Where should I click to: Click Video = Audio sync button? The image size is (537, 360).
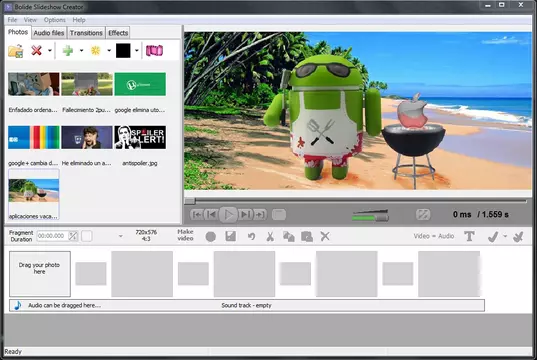pos(434,236)
